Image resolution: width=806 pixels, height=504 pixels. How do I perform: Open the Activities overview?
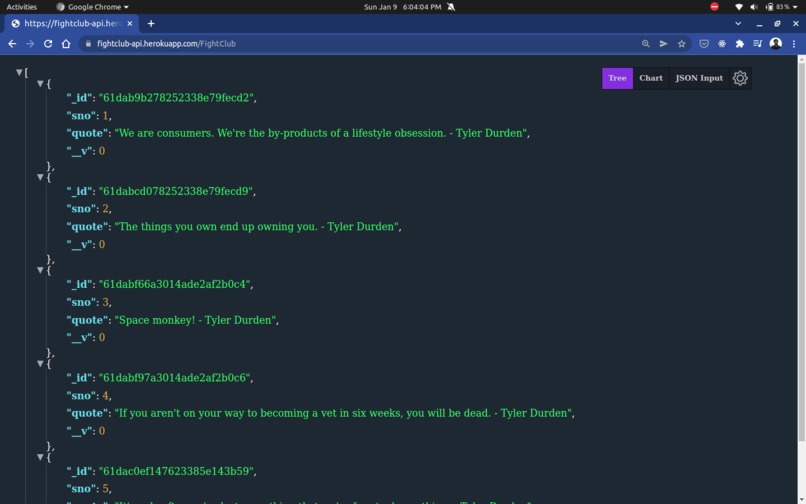[x=22, y=7]
